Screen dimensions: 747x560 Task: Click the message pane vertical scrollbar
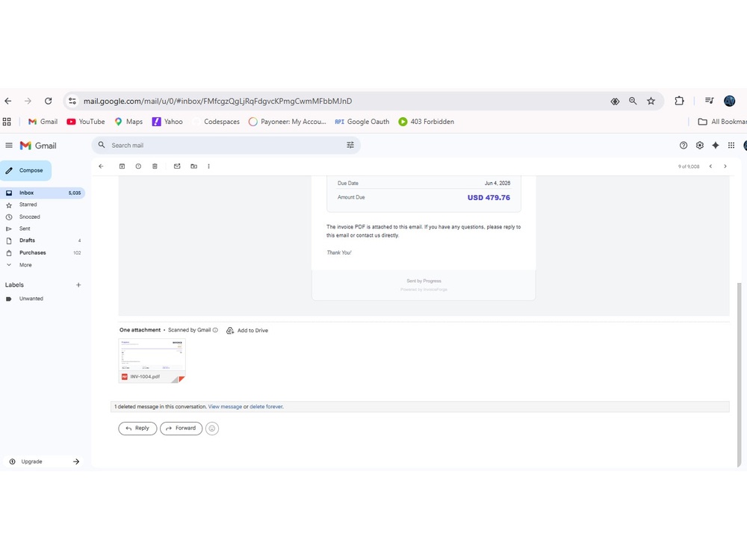739,374
